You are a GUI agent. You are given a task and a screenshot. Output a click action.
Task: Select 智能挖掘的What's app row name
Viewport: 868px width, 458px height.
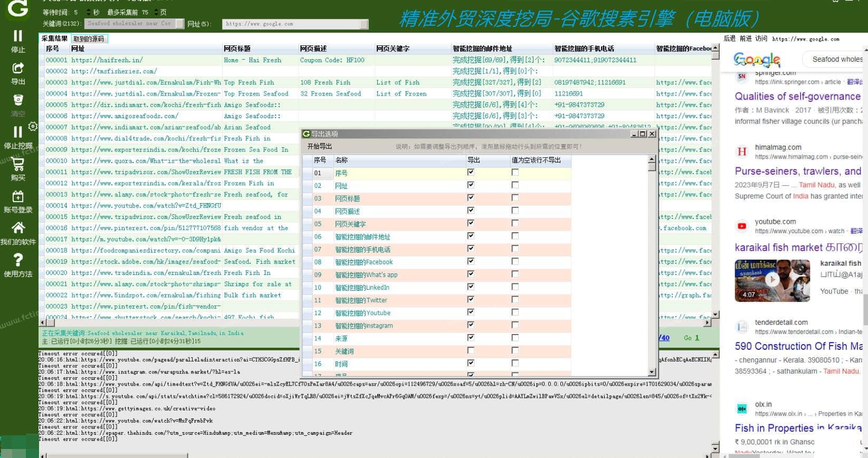[366, 275]
